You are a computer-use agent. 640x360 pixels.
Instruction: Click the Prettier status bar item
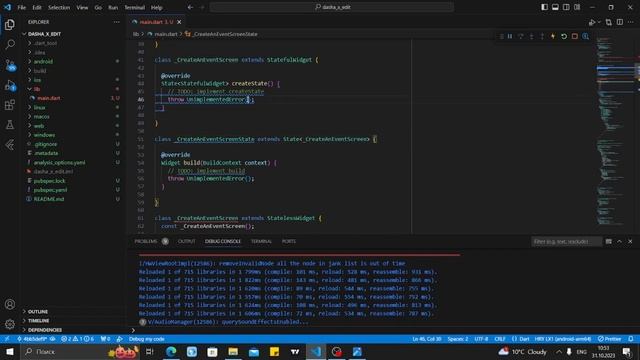coord(610,339)
